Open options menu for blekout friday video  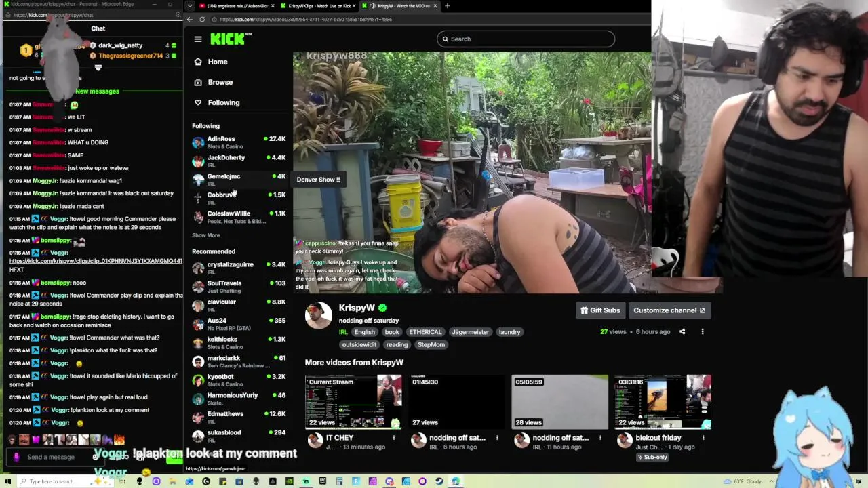point(703,438)
